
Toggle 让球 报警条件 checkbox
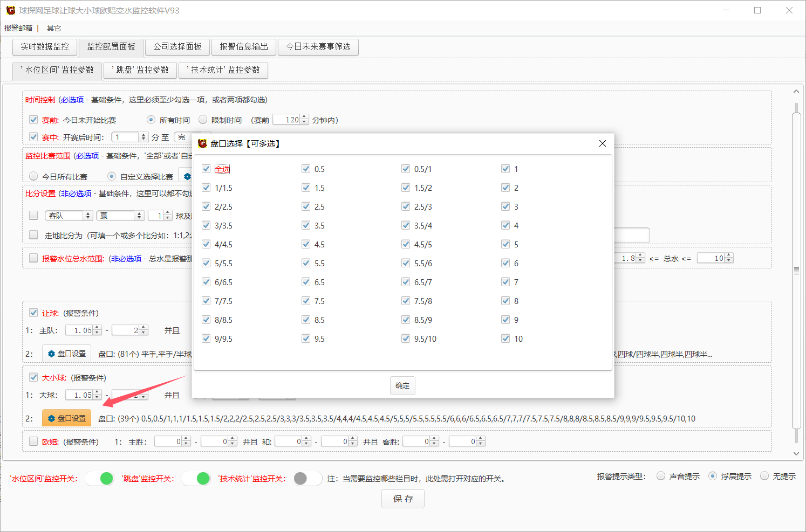(x=33, y=313)
